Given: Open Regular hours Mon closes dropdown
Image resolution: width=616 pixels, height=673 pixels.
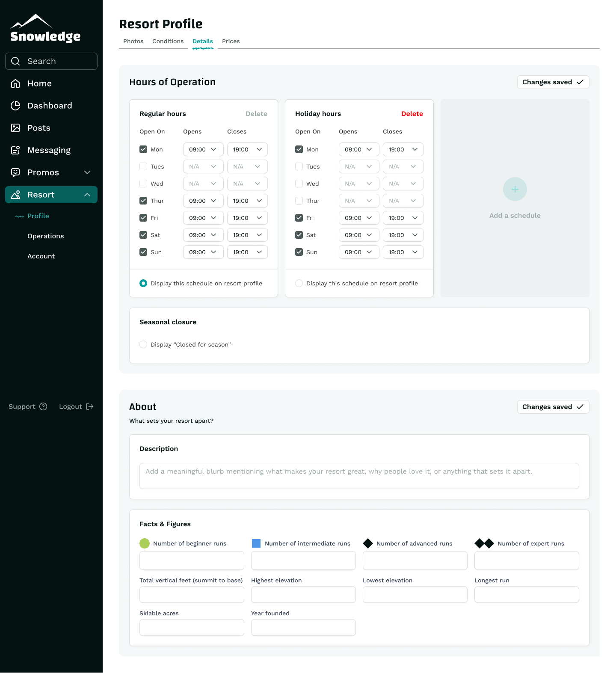Looking at the screenshot, I should (247, 149).
